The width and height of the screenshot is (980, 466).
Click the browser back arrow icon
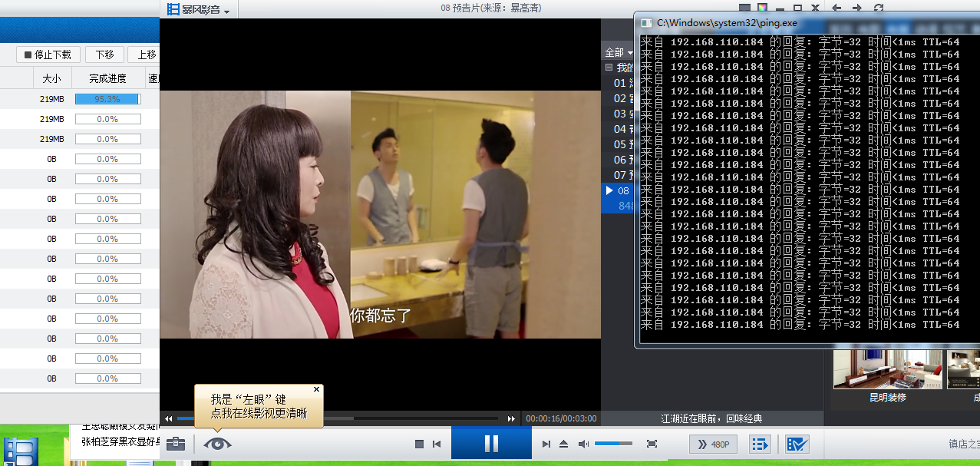[836, 8]
